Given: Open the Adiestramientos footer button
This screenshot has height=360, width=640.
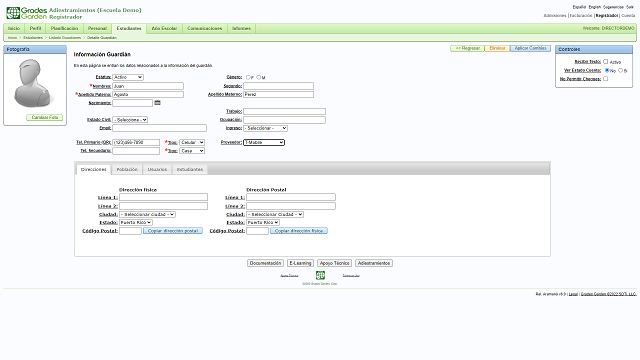Looking at the screenshot, I should coord(374,263).
